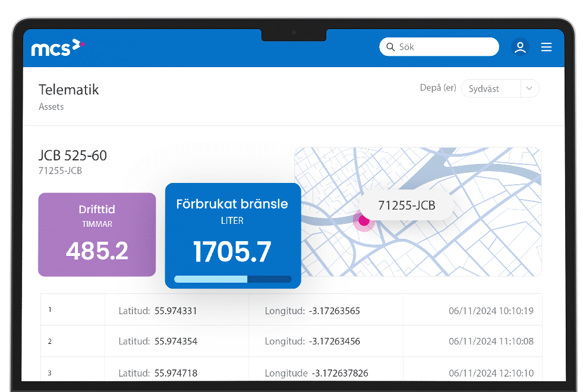Click the Förbrukat bränsle fuel card
This screenshot has height=392, width=583.
tap(233, 236)
